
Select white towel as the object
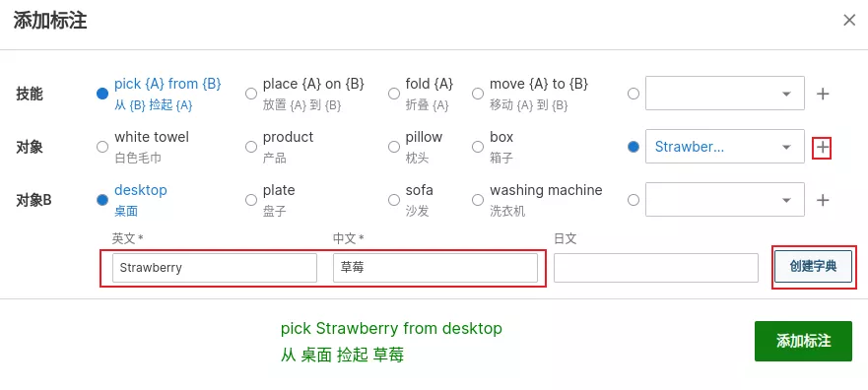(x=102, y=147)
